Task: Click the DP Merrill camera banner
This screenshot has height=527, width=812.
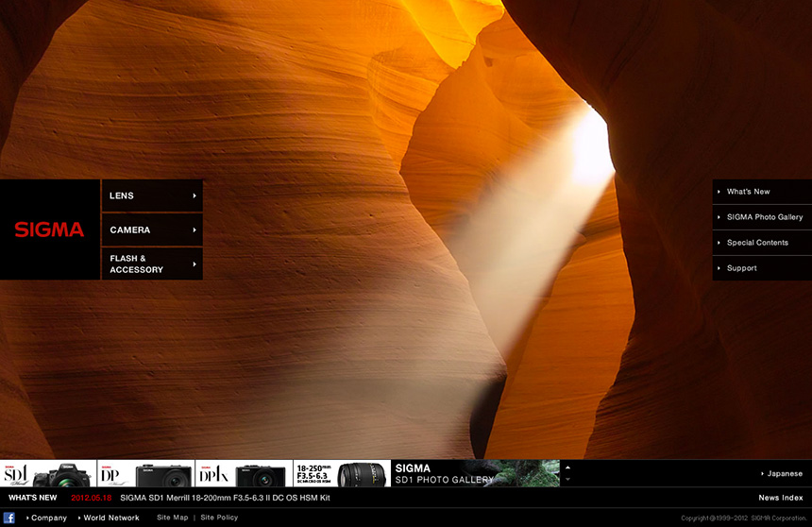Action: coord(145,473)
